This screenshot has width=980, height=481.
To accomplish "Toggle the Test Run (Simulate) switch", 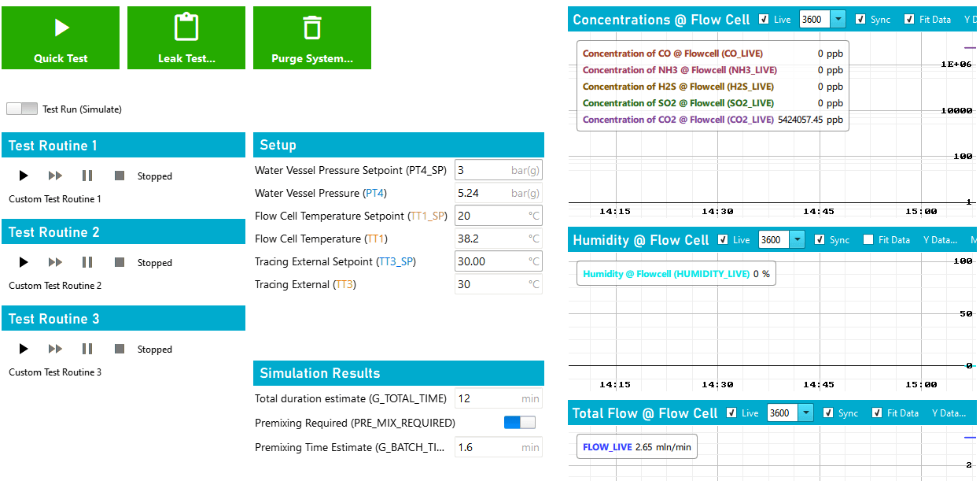I will (x=20, y=109).
